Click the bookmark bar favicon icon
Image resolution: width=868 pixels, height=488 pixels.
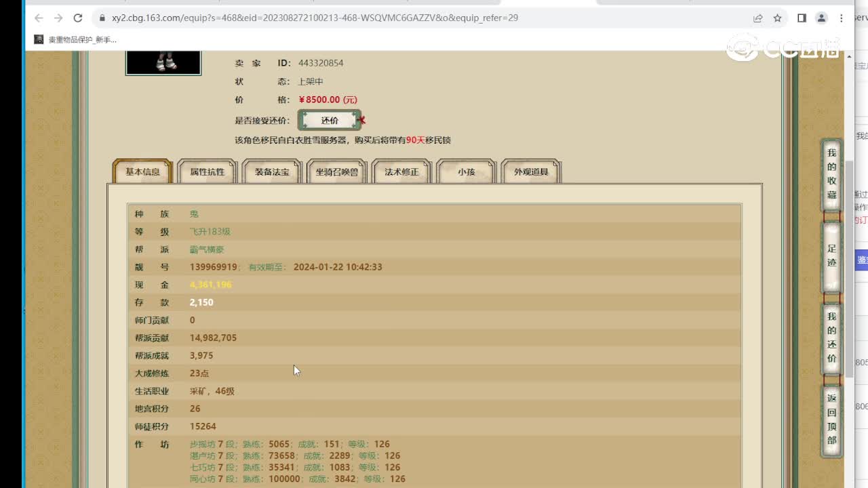[39, 40]
